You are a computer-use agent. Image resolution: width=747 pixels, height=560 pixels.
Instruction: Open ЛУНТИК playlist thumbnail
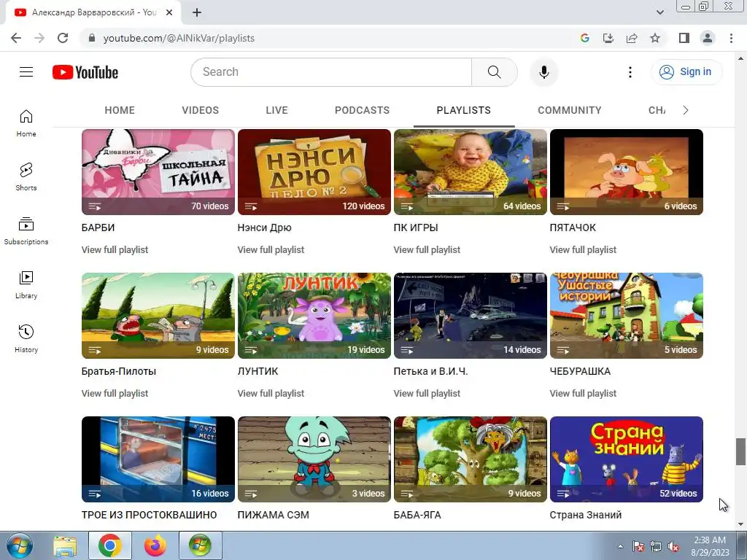[314, 316]
